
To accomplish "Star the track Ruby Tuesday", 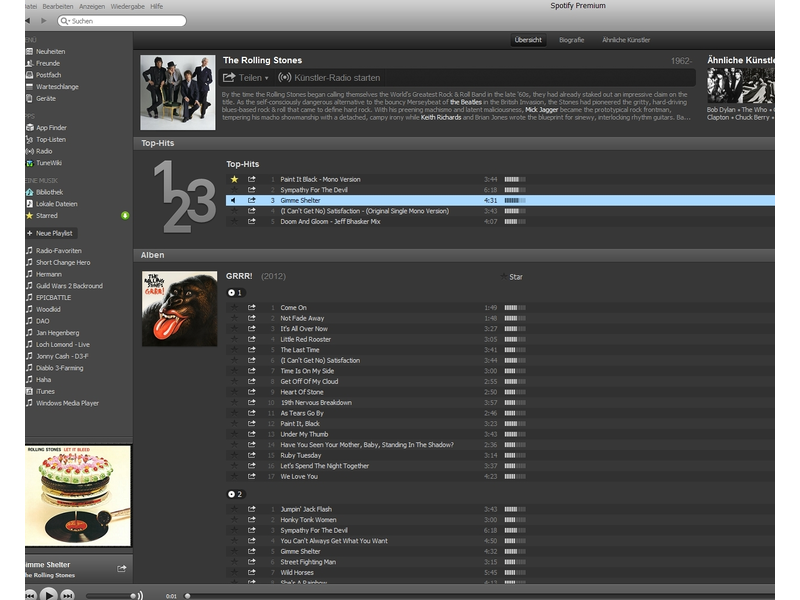I will tap(234, 455).
